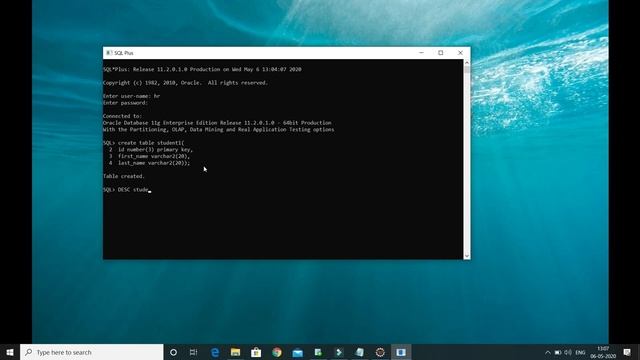The height and width of the screenshot is (360, 640).
Task: Open the SQL Plus window system menu icon
Action: (x=109, y=53)
